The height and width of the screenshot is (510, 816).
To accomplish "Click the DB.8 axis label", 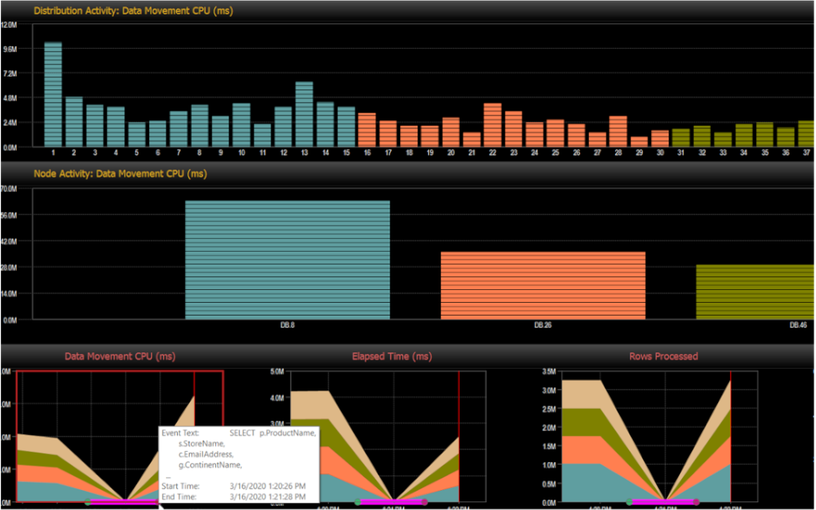I will click(x=287, y=325).
